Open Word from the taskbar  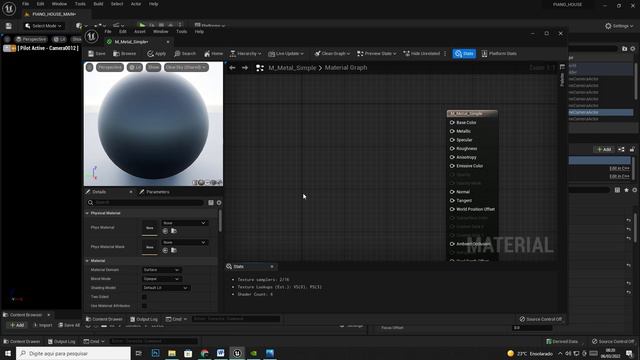220,353
